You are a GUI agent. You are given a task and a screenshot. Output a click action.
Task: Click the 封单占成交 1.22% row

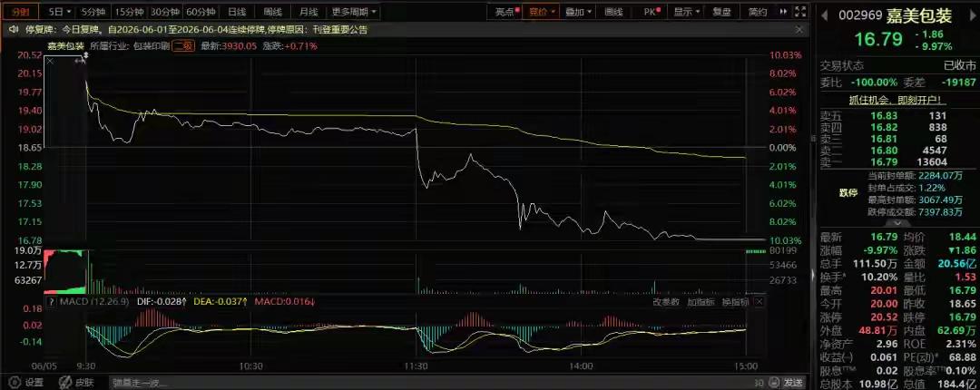tap(906, 188)
